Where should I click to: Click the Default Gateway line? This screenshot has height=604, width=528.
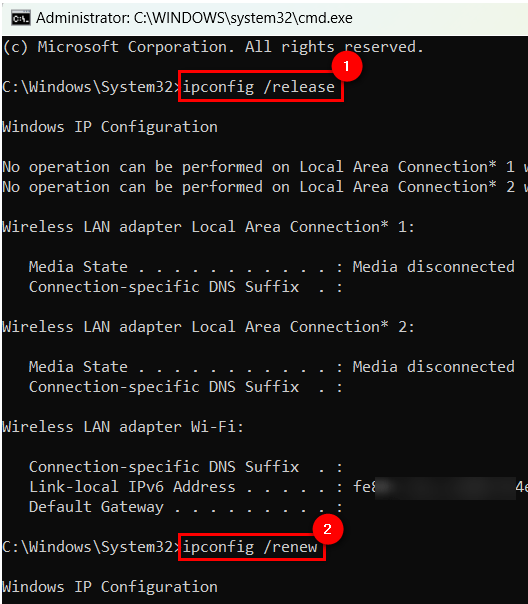pos(186,507)
